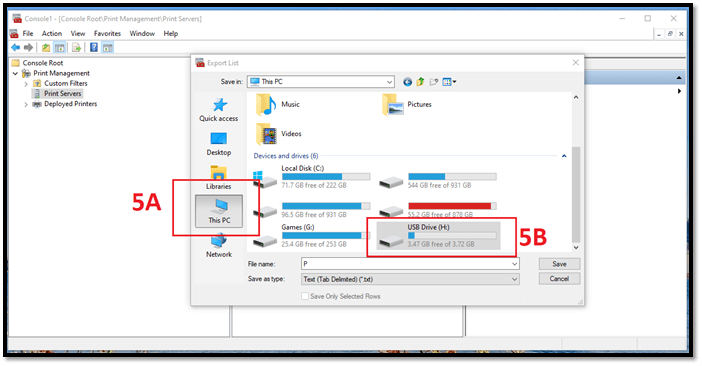Screen dimensions: 702x366
Task: Open the File name dropdown arrow
Action: point(514,264)
